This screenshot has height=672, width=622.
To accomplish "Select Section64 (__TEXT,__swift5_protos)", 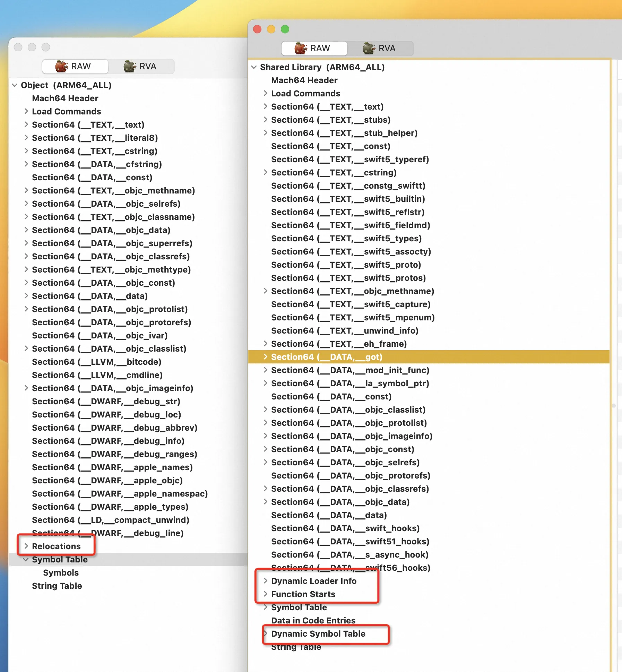I will click(x=348, y=278).
